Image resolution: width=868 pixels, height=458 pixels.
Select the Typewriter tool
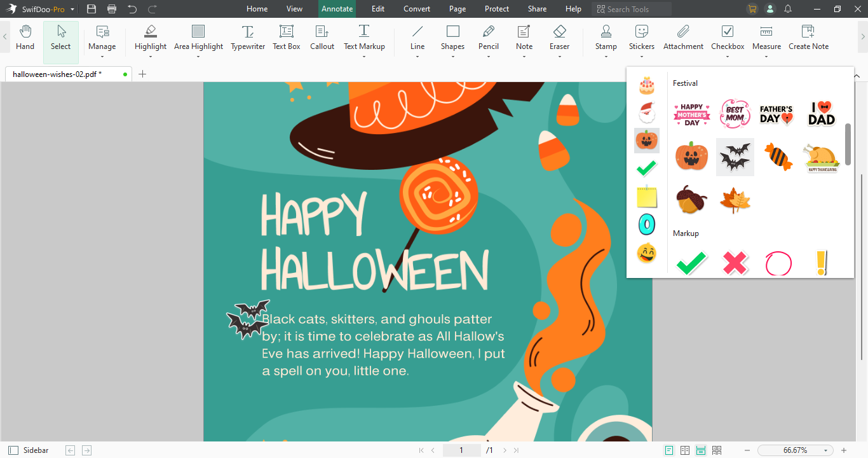click(248, 38)
